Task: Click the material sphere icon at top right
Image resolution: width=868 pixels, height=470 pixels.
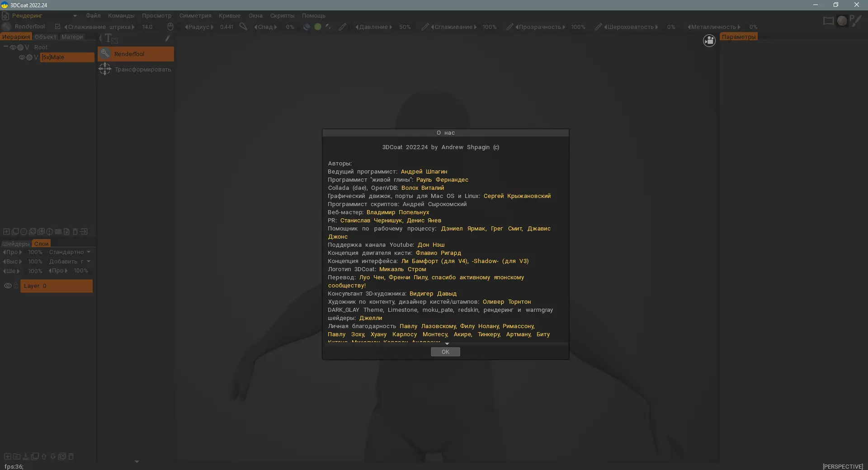Action: pos(842,21)
